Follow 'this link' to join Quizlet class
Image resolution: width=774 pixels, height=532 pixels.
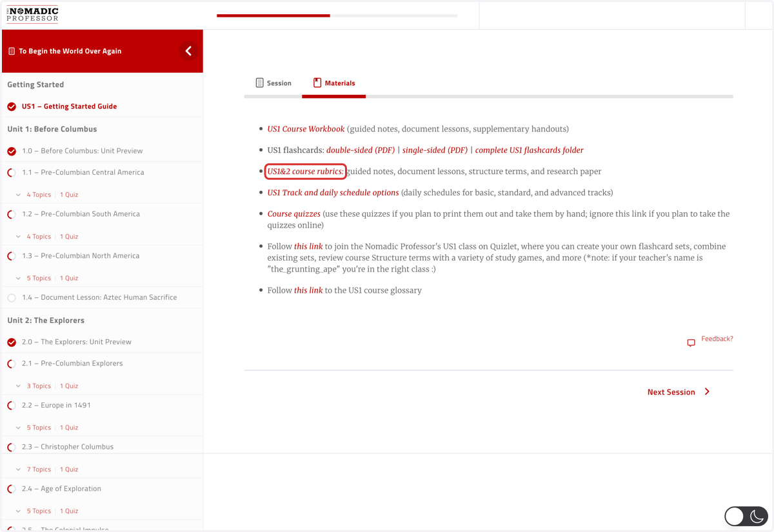(x=308, y=246)
